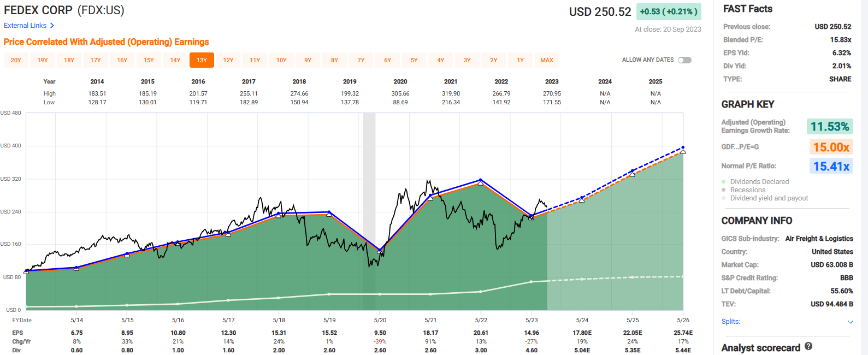This screenshot has width=868, height=355.
Task: Toggle Allow Any Dates switch
Action: [684, 60]
